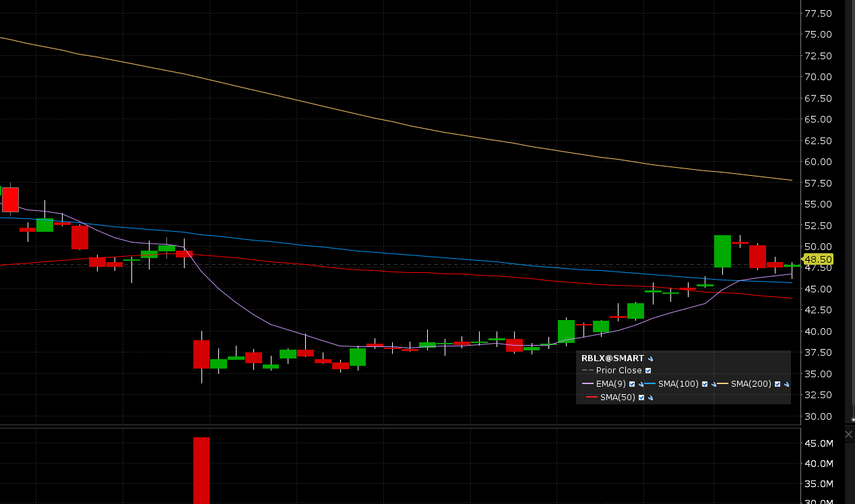Toggle the EMA(9) visibility checkbox
Screen dimensions: 855x504
[x=632, y=384]
